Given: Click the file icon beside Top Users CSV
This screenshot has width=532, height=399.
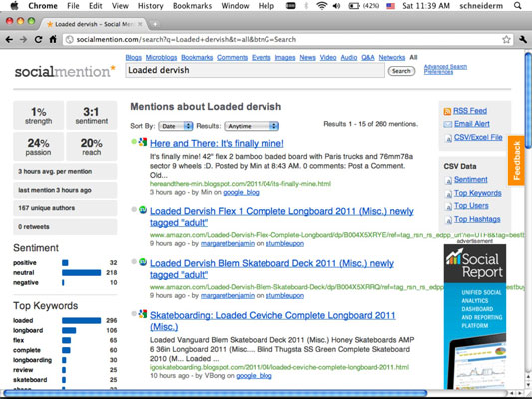Looking at the screenshot, I should tap(448, 206).
